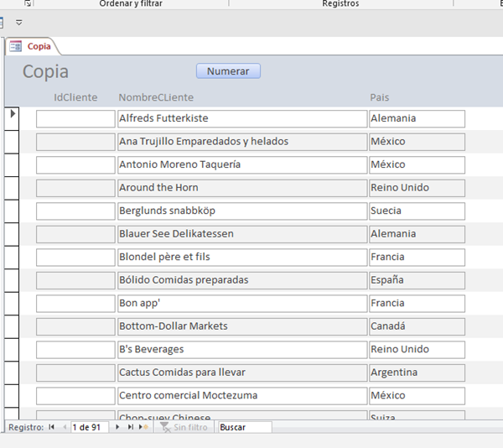Open Quick Access Toolbar customize dropdown
Viewport: 503px width, 448px height.
pos(18,23)
